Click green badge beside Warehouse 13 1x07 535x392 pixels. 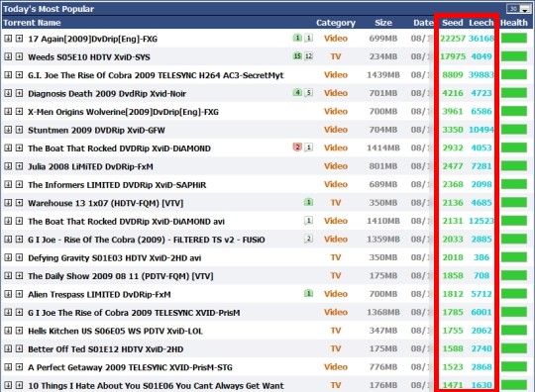(x=308, y=202)
